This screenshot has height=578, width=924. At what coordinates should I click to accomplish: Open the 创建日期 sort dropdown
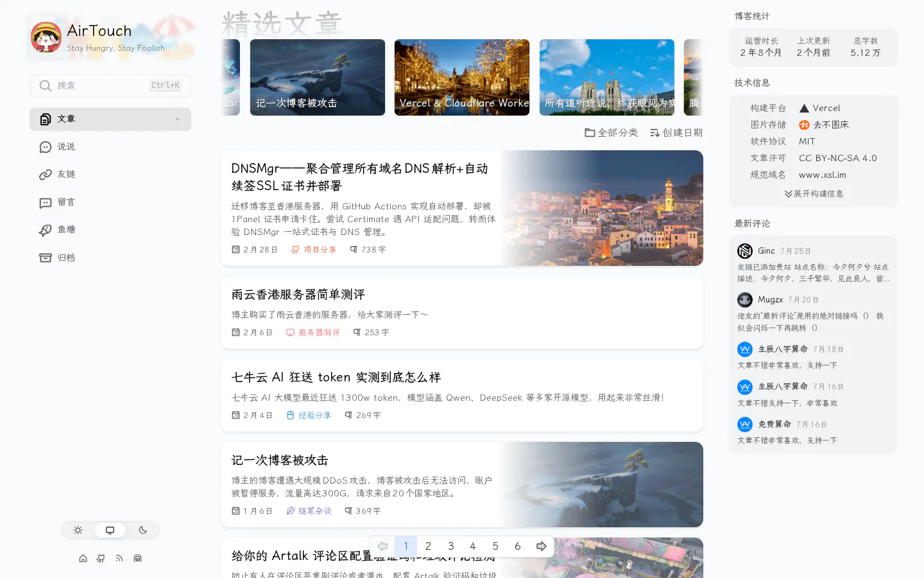(676, 132)
